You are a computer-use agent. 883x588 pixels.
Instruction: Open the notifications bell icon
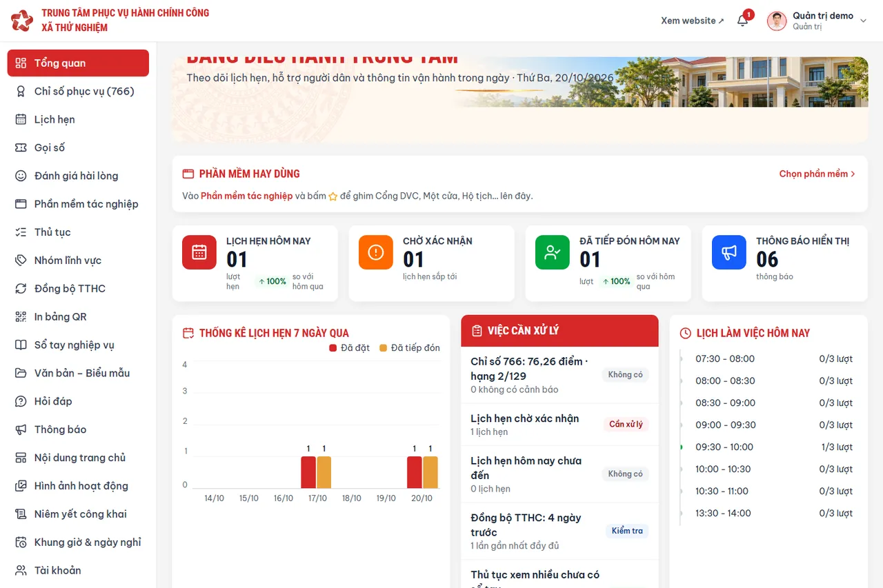743,21
